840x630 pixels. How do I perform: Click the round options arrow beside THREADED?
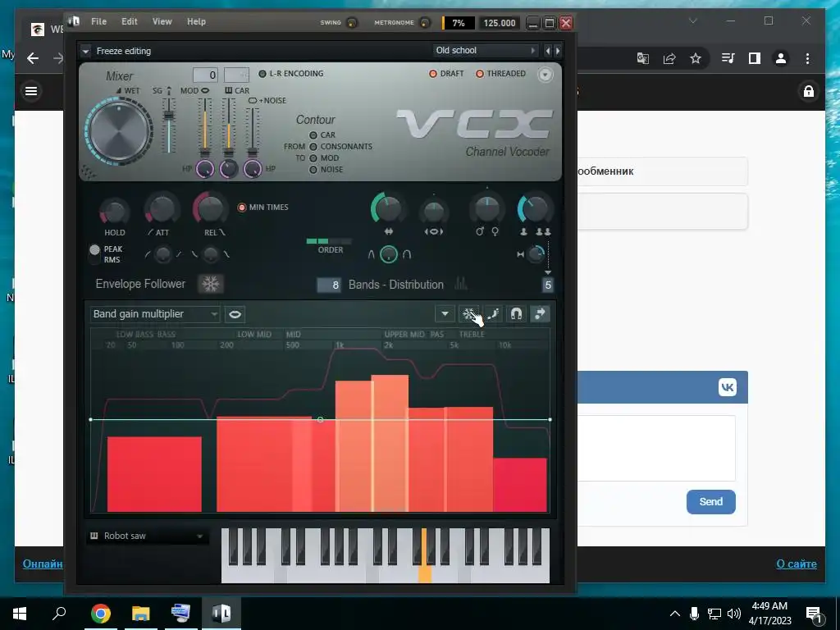click(545, 75)
